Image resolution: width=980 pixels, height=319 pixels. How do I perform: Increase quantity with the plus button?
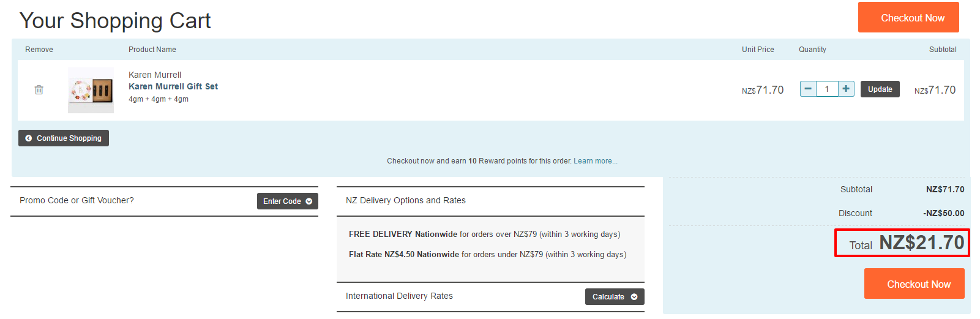(x=846, y=89)
